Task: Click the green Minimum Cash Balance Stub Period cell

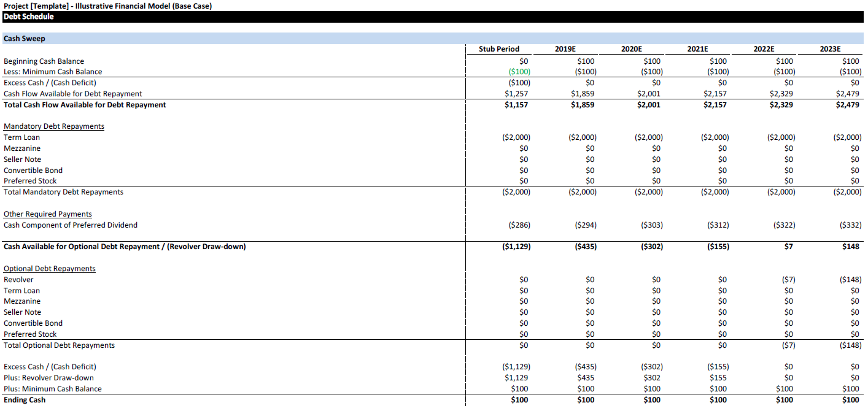Action: 518,72
